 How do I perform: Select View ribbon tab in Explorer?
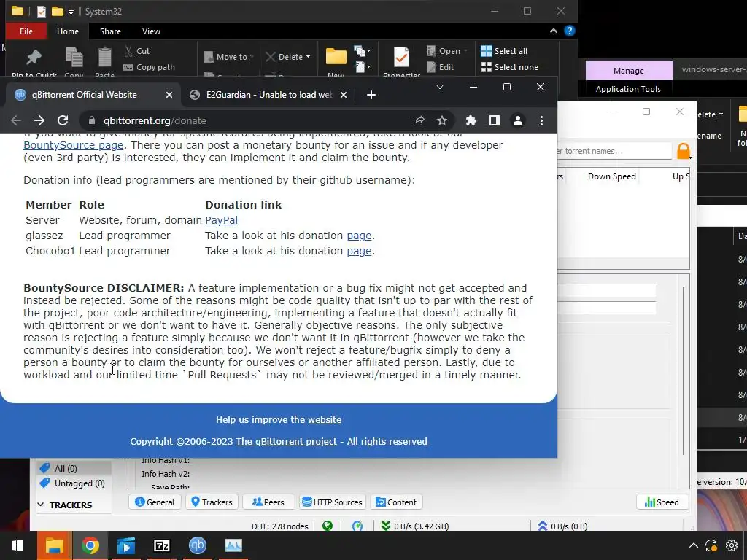click(x=151, y=31)
